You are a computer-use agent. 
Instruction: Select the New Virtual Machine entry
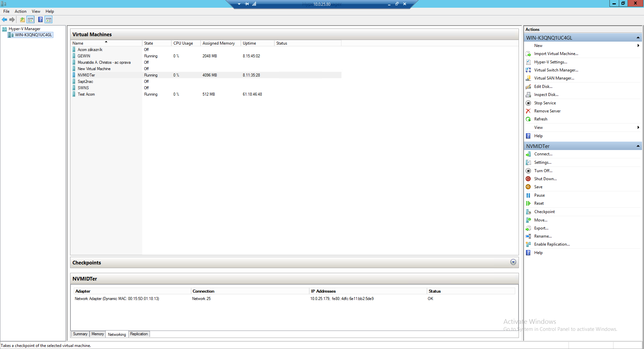tap(206, 69)
